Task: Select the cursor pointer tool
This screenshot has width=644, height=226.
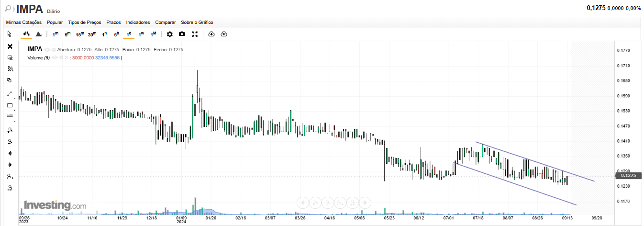Action: tap(9, 34)
